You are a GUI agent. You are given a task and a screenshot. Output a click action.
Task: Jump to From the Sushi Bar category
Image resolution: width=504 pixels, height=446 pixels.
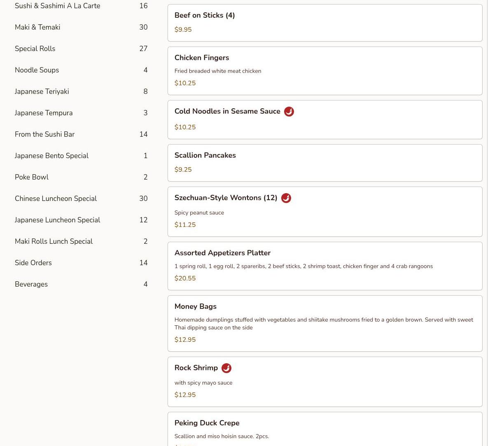click(81, 134)
